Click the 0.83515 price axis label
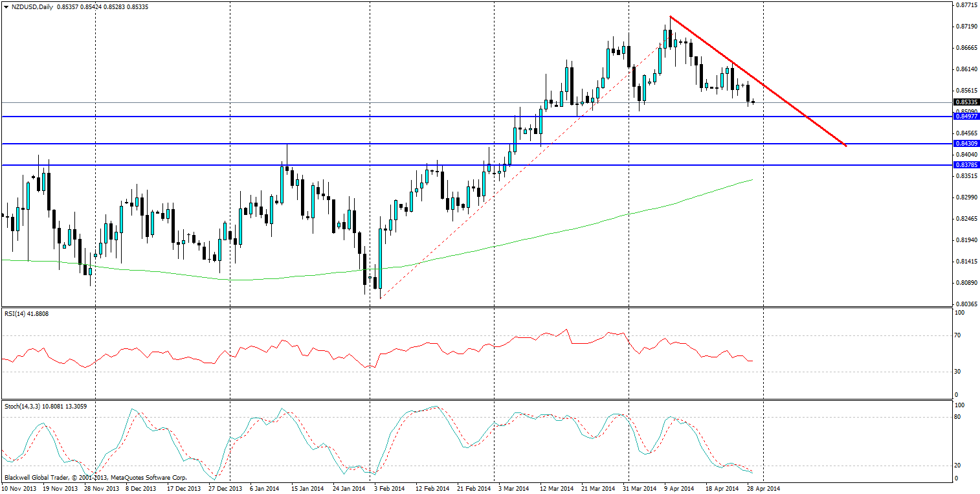The height and width of the screenshot is (494, 980). (x=966, y=176)
